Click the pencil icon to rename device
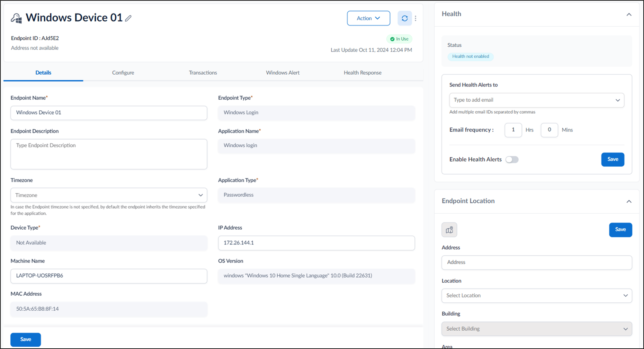 128,18
